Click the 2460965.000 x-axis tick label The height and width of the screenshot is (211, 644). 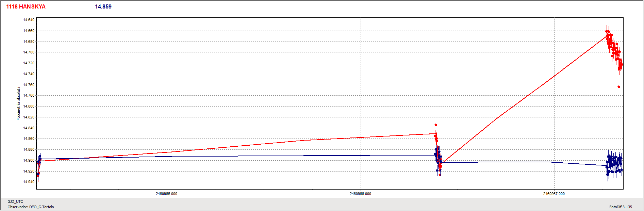click(166, 194)
